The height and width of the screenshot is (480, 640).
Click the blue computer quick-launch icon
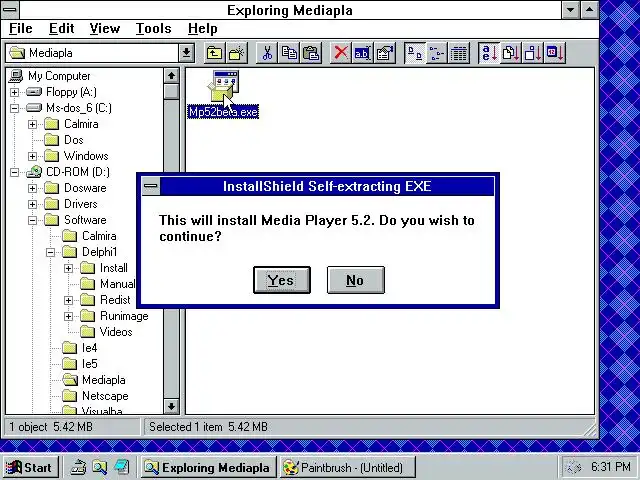pyautogui.click(x=122, y=467)
